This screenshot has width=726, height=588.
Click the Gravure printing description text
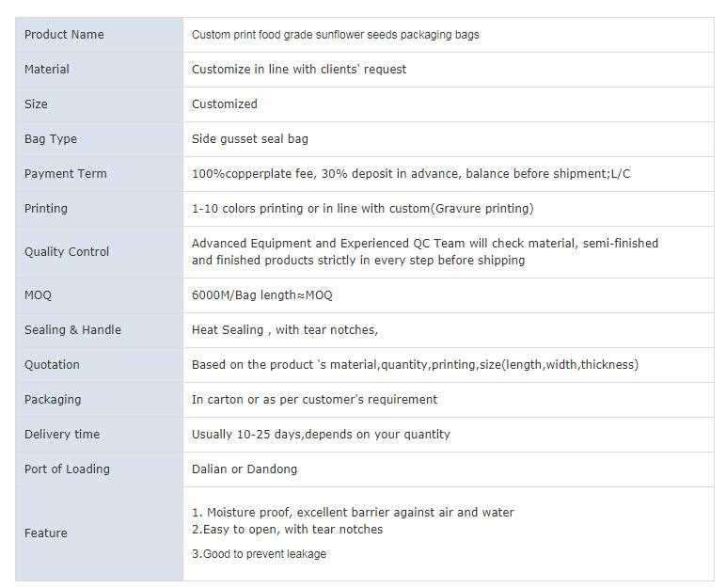click(362, 209)
